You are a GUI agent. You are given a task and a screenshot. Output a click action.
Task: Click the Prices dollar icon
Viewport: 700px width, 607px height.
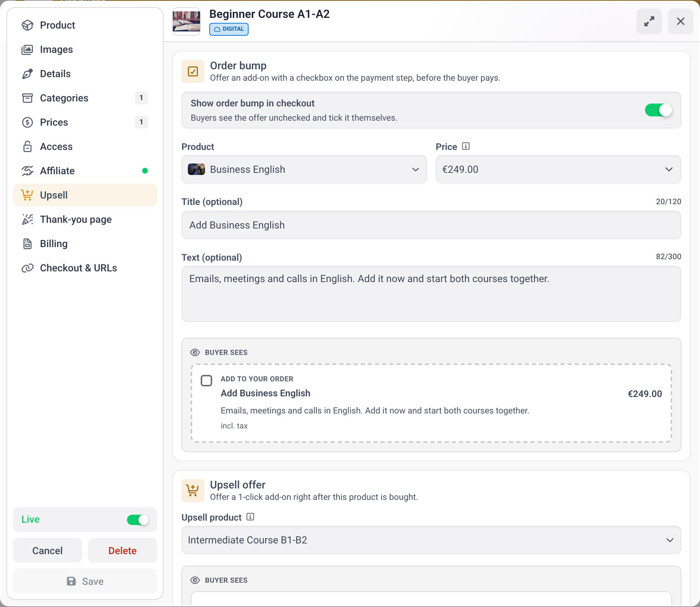pos(27,122)
